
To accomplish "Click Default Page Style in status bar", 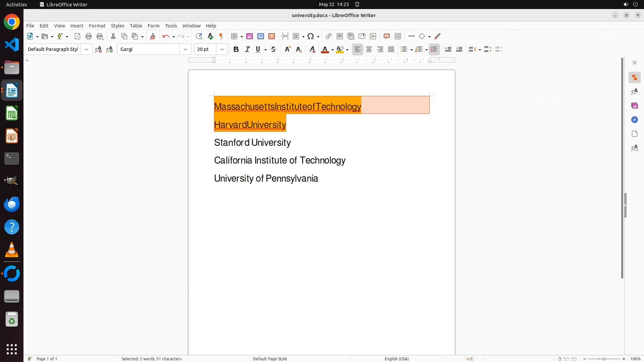I will pos(270,359).
